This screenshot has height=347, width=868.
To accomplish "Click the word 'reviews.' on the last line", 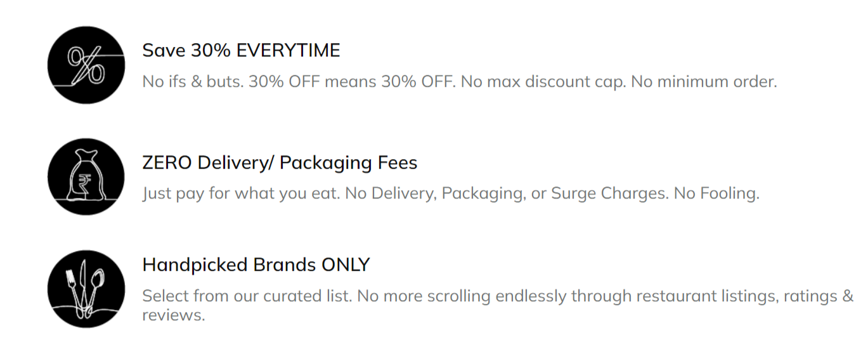I will tap(174, 315).
